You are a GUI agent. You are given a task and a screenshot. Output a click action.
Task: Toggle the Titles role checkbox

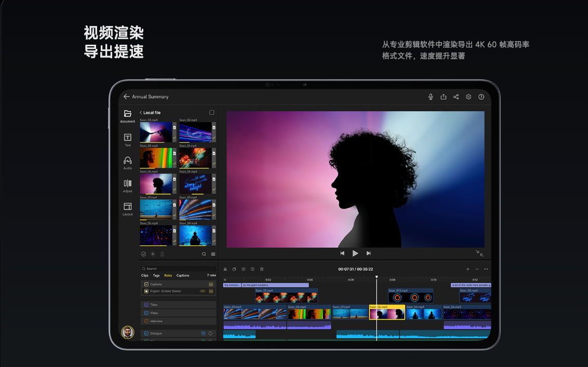146,305
